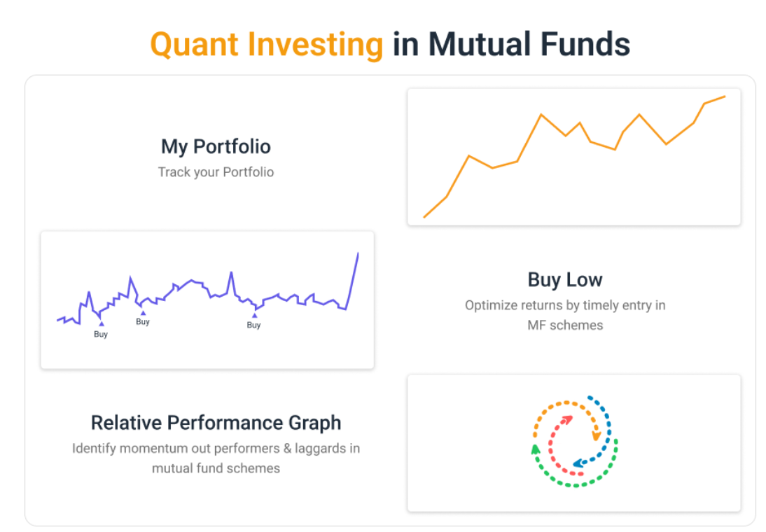Open the My Portfolio heading

tap(216, 146)
